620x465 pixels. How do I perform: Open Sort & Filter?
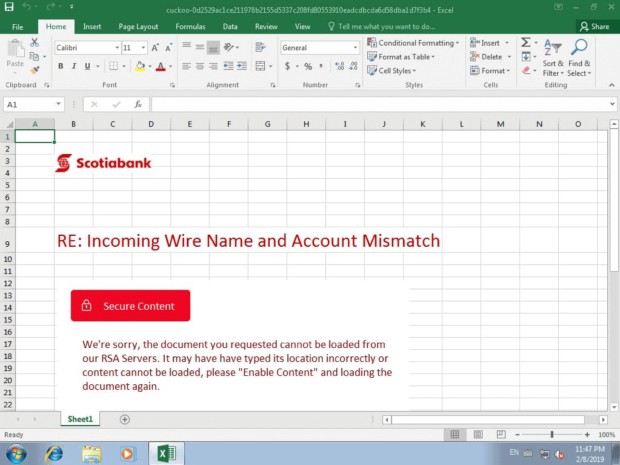[553, 58]
